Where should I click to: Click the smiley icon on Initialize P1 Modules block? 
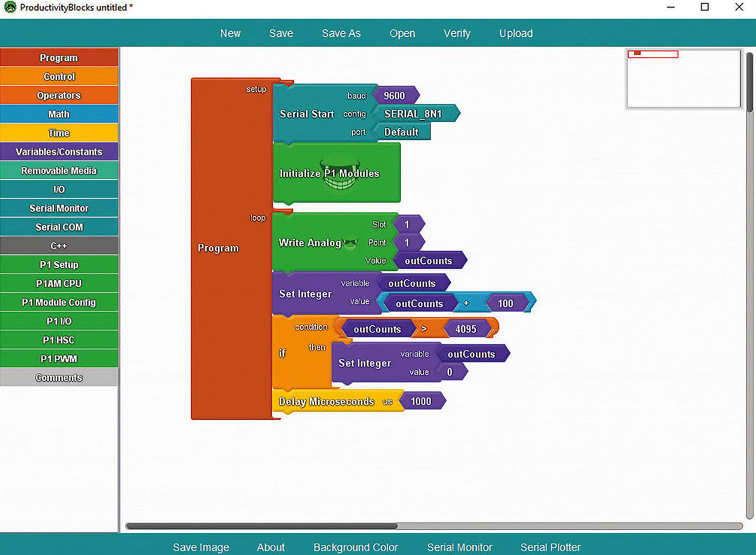[x=340, y=175]
